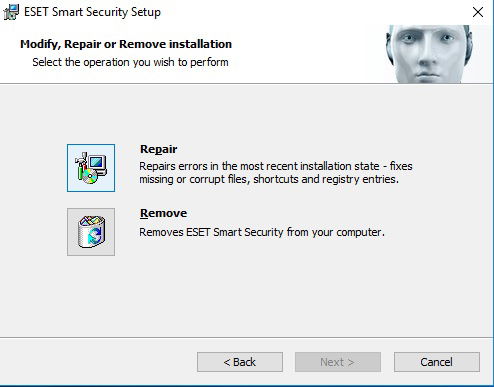Click the 'Modify, Repair or Remove installation' heading
Viewport: 494px width, 387px height.
[x=126, y=44]
